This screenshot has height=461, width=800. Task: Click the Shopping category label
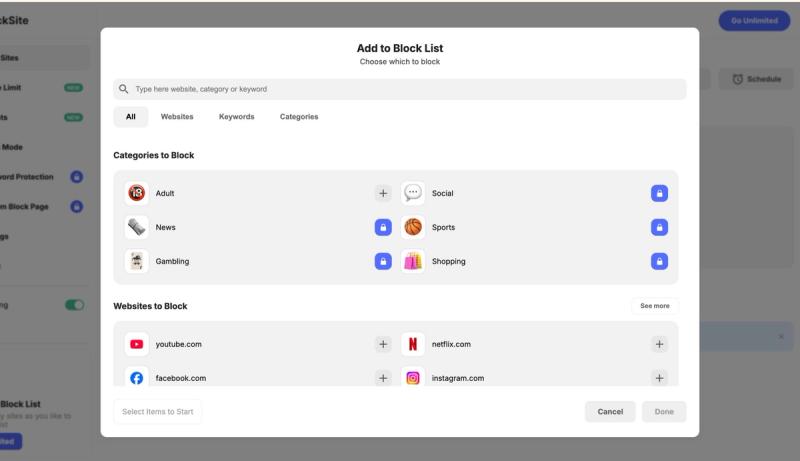point(448,261)
